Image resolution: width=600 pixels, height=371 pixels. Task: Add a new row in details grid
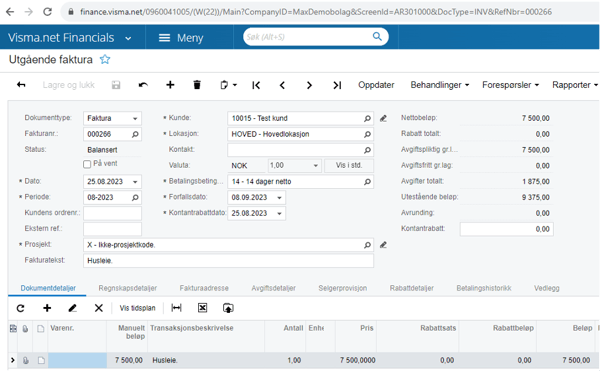47,308
